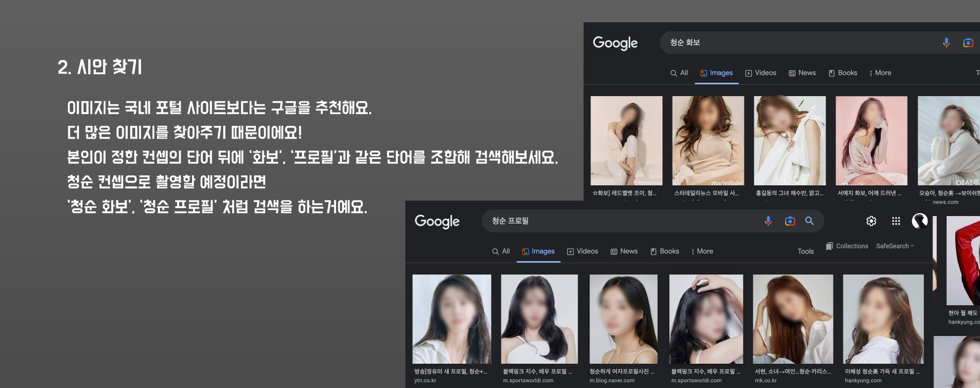Click the image search camera icon in 청순 프로필 window

point(790,221)
